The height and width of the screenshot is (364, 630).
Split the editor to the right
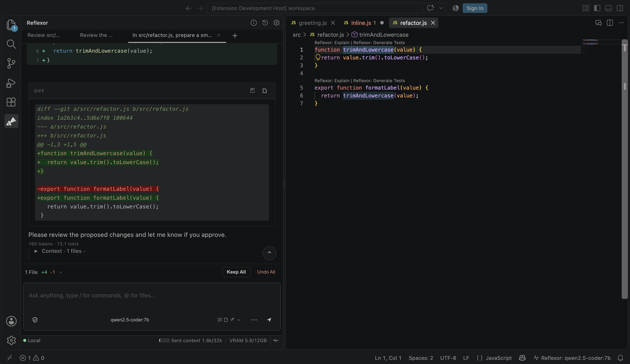(x=610, y=23)
